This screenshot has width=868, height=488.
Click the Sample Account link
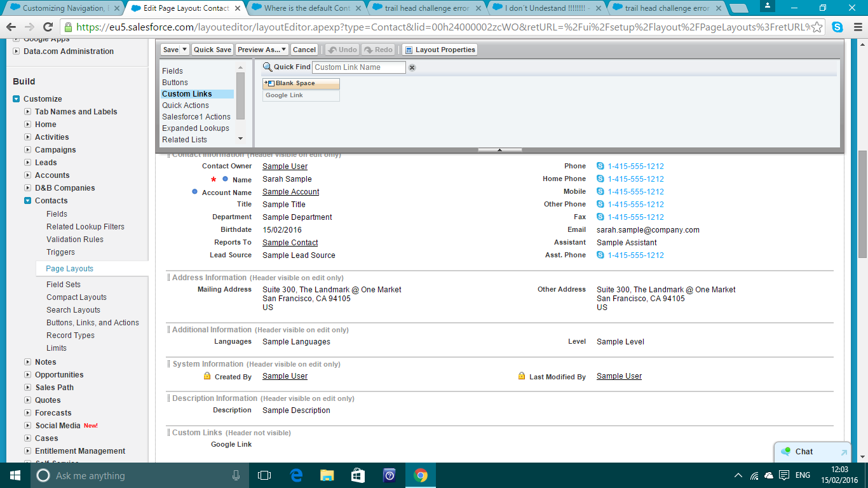291,192
